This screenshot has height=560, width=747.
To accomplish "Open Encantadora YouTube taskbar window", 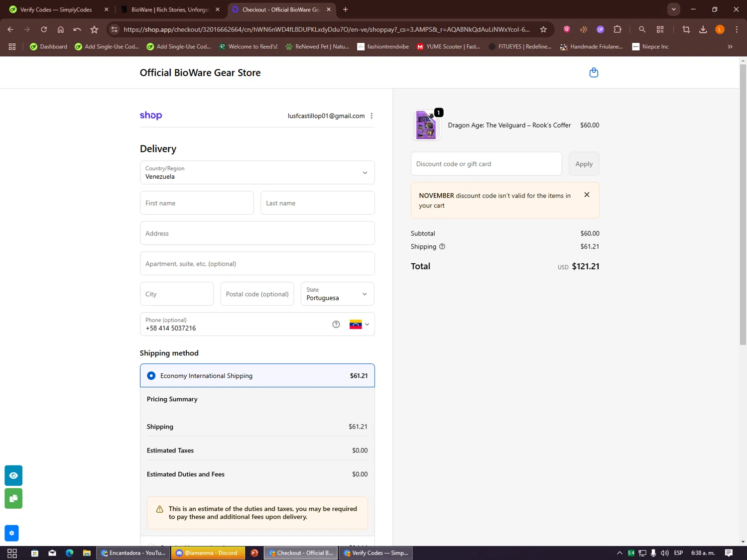I will point(133,553).
